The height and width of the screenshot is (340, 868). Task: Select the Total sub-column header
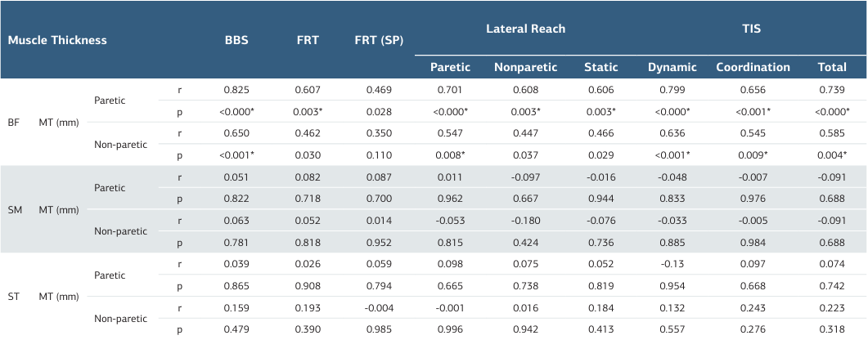coord(832,67)
